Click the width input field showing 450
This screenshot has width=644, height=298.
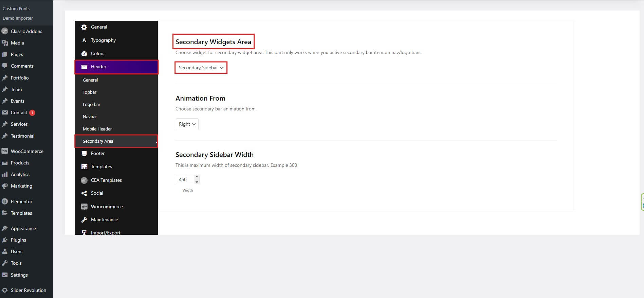point(184,179)
